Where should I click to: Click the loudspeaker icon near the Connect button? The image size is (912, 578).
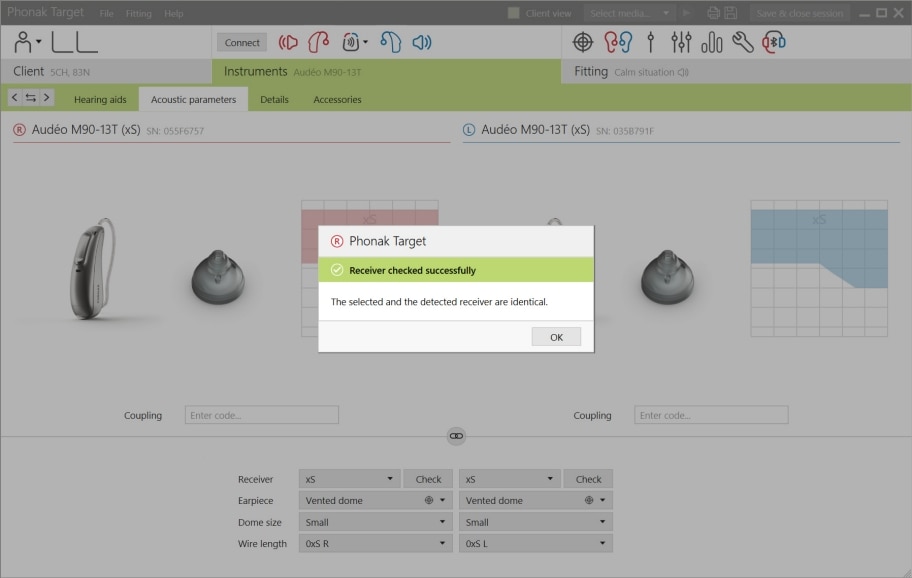tap(420, 42)
